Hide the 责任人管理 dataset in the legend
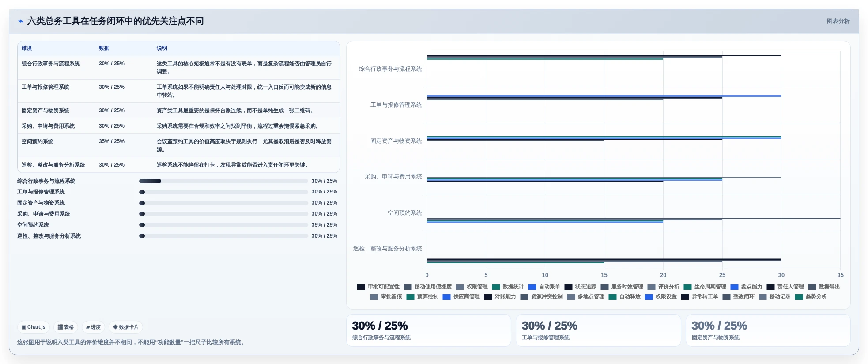 [785, 287]
